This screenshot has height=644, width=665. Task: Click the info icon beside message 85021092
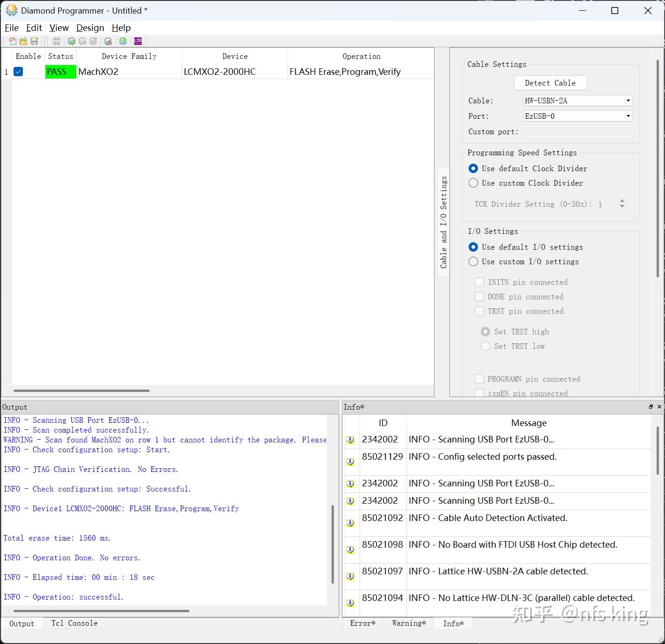click(350, 523)
